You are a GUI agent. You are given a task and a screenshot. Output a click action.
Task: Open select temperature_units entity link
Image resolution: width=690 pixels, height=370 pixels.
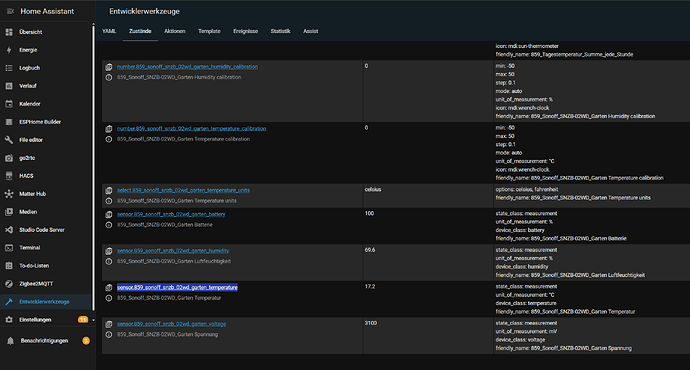click(x=183, y=190)
